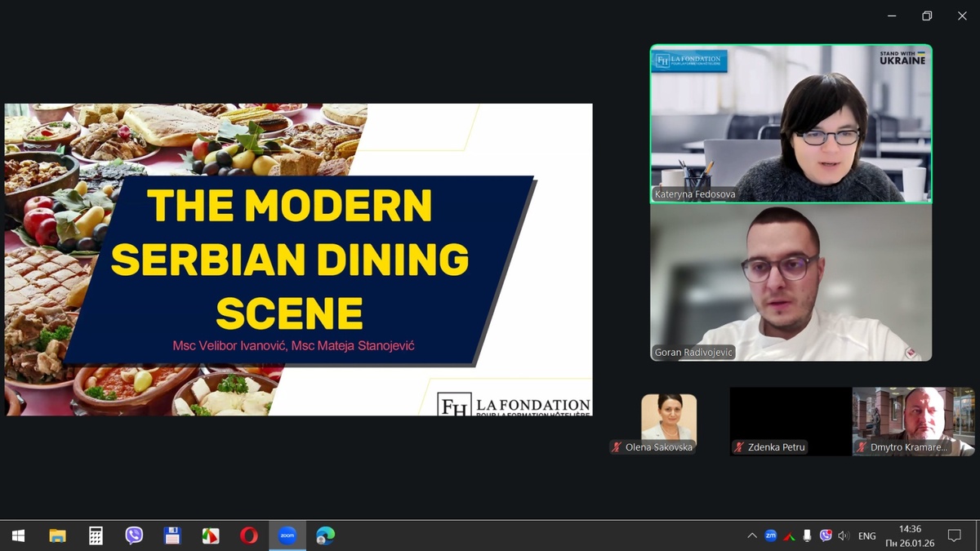This screenshot has height=551, width=980.
Task: Open Viber from the taskbar
Action: point(134,535)
